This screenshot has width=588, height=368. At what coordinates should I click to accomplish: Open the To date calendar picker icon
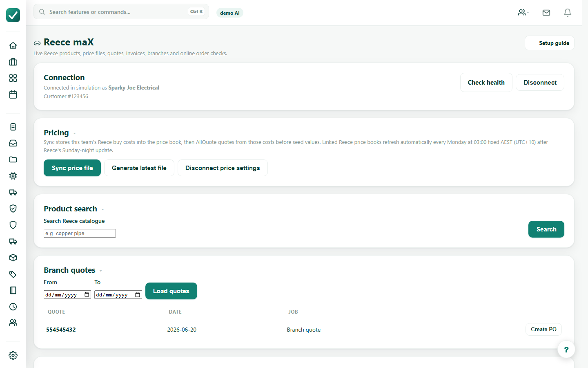click(x=138, y=294)
